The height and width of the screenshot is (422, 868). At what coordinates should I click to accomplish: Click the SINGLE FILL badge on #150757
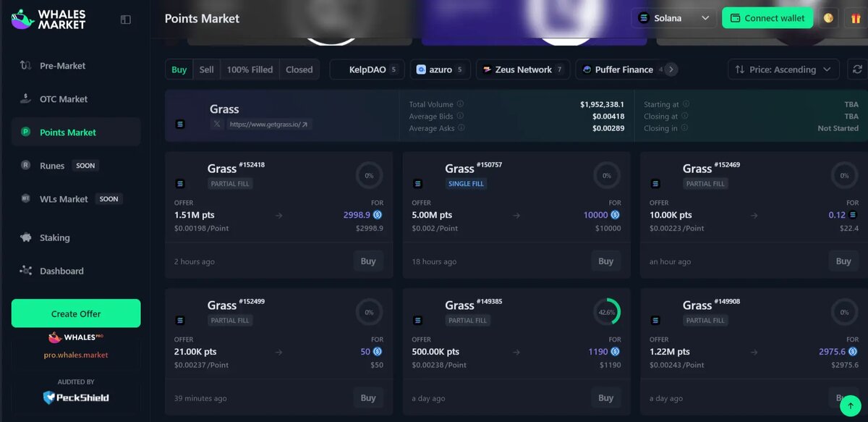467,184
